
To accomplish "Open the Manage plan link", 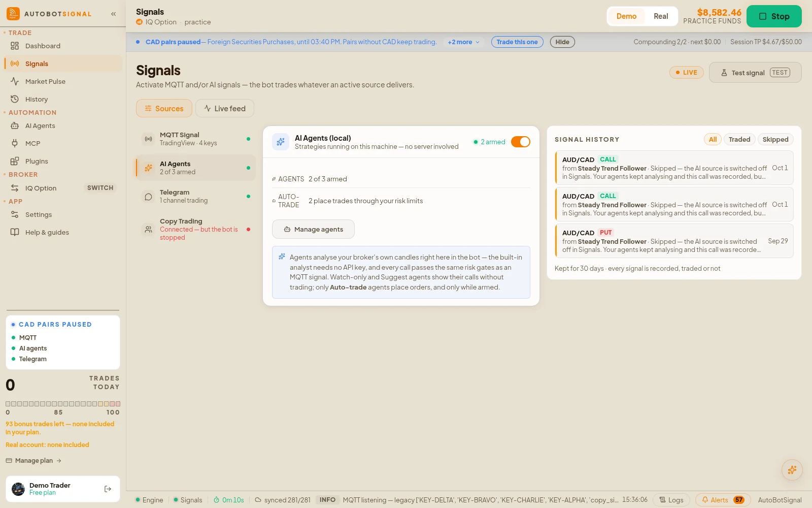I will [33, 461].
